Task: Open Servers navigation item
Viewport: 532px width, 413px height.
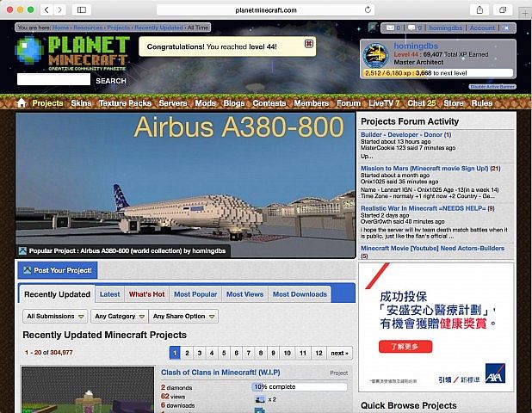Action: pos(173,103)
